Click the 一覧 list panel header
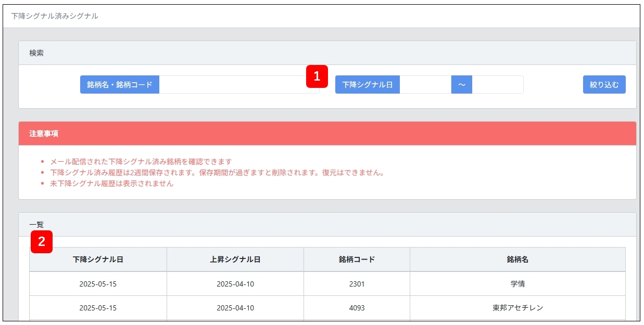 tap(327, 225)
